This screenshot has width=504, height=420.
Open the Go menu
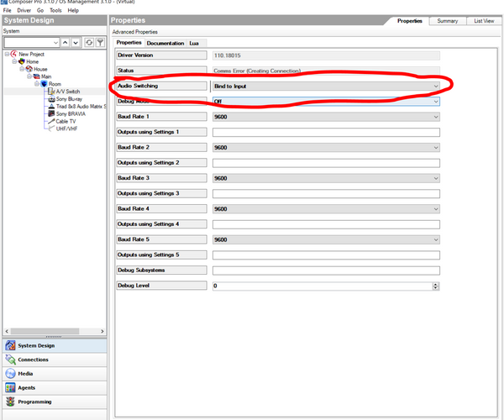point(40,10)
